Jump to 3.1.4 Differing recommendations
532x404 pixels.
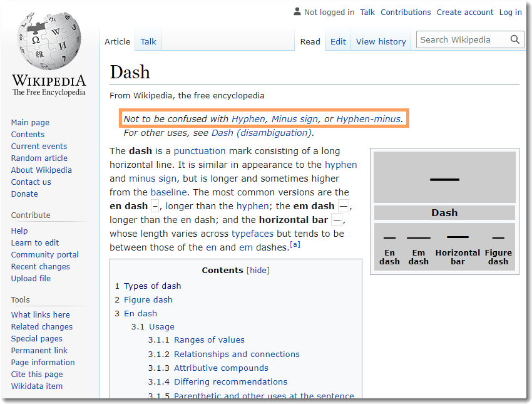coord(230,382)
